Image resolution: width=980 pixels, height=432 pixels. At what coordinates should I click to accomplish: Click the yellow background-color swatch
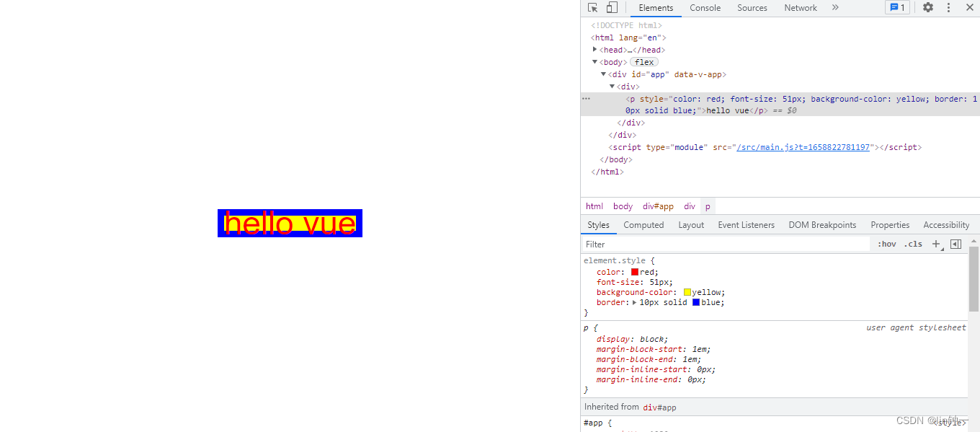[687, 293]
